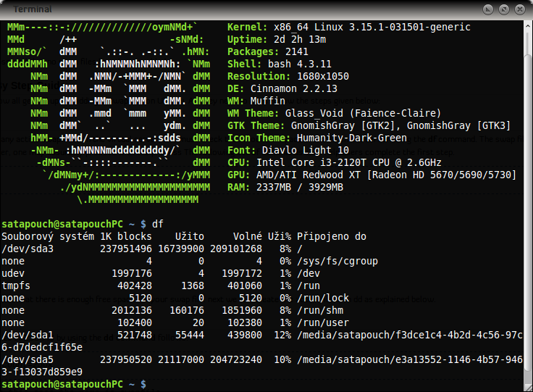Click the Užito column header

(190, 236)
